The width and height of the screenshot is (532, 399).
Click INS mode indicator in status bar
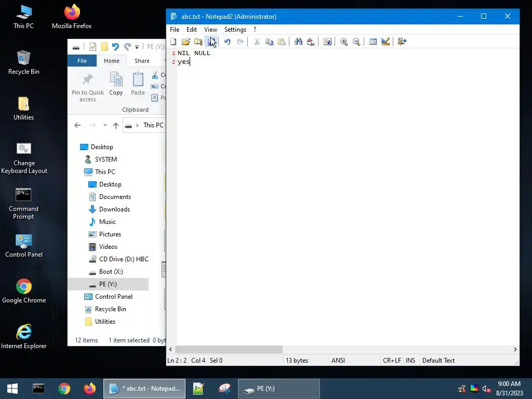(x=410, y=361)
